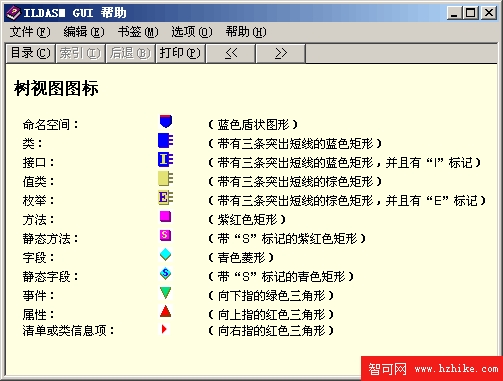Click the label 命名空间:

point(50,125)
